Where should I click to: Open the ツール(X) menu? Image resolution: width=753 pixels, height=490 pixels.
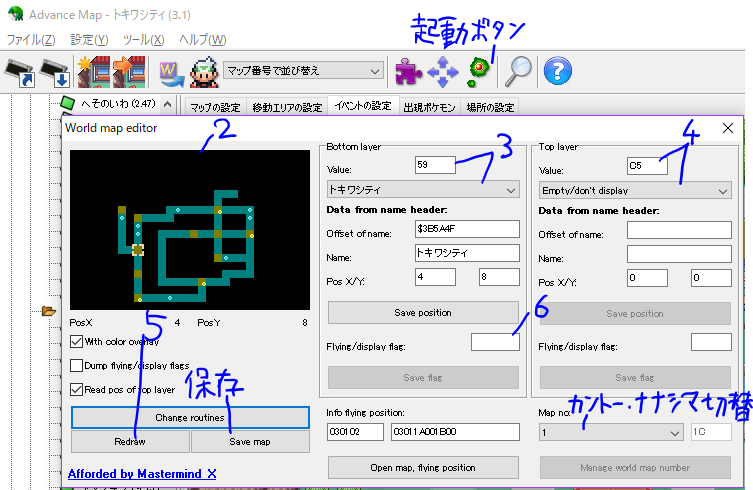point(143,39)
